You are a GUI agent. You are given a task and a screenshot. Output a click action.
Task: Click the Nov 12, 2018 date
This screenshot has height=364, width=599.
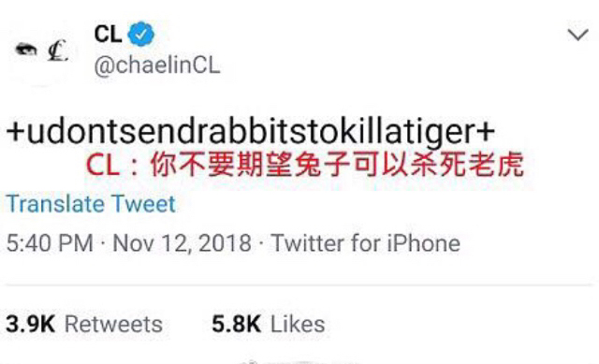pyautogui.click(x=183, y=243)
